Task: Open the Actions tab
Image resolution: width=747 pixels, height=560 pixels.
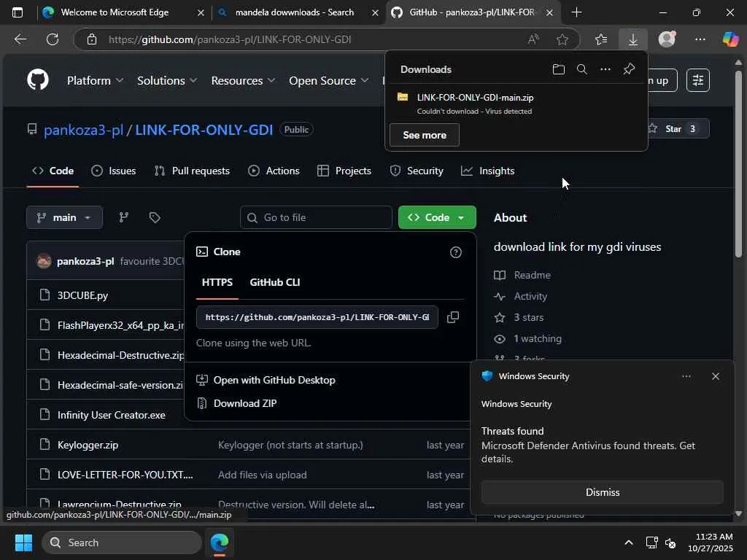Action: coord(274,171)
